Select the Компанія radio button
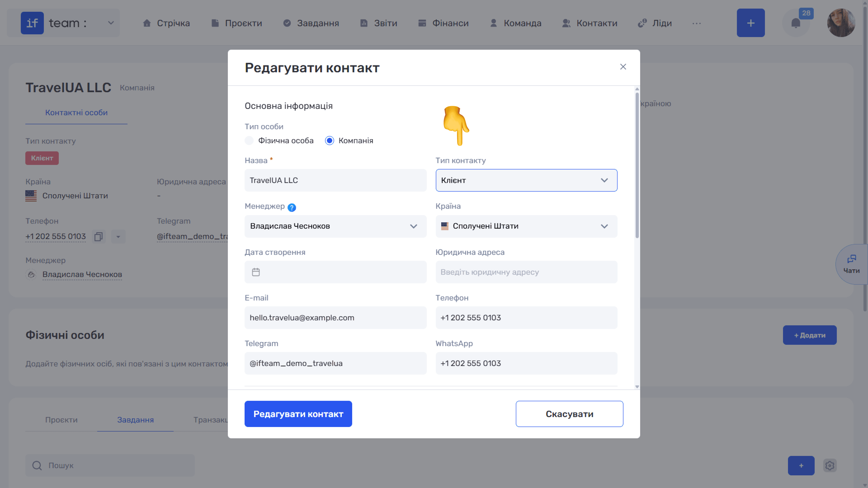 [x=330, y=141]
